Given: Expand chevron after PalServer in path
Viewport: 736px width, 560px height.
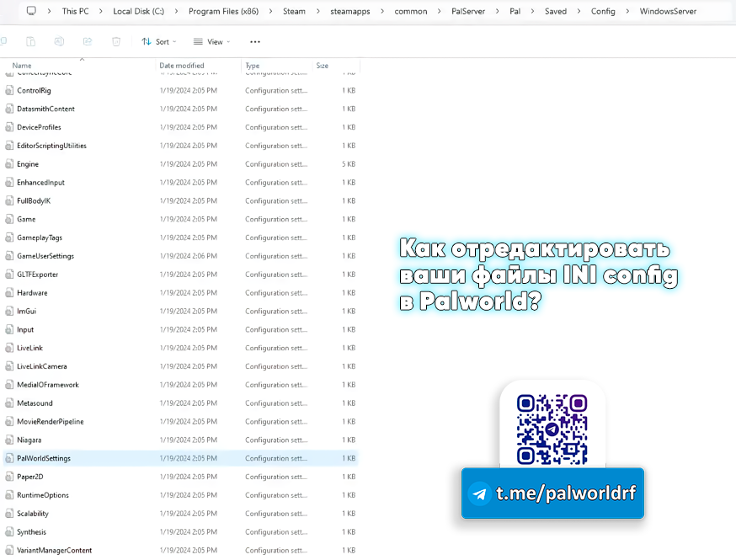Looking at the screenshot, I should click(x=498, y=11).
